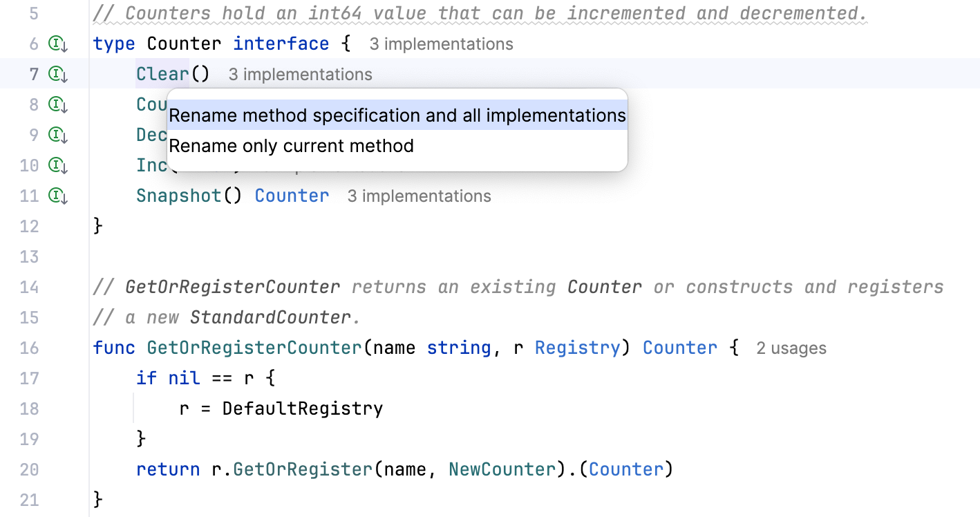Click the DefaultRegistry identifier on line 18

pyautogui.click(x=302, y=408)
